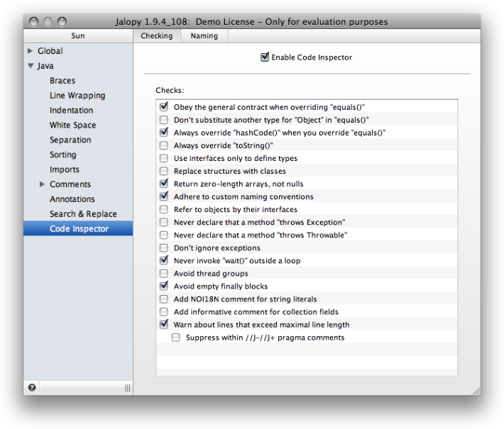Click the sidebar divider grip handle
This screenshot has height=429, width=504.
(x=128, y=388)
